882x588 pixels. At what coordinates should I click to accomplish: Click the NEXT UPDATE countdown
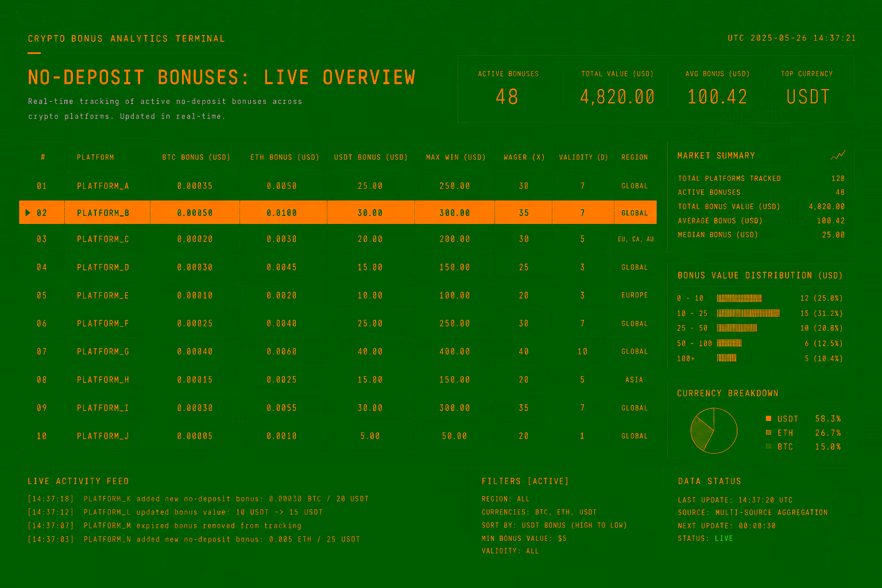pyautogui.click(x=726, y=525)
